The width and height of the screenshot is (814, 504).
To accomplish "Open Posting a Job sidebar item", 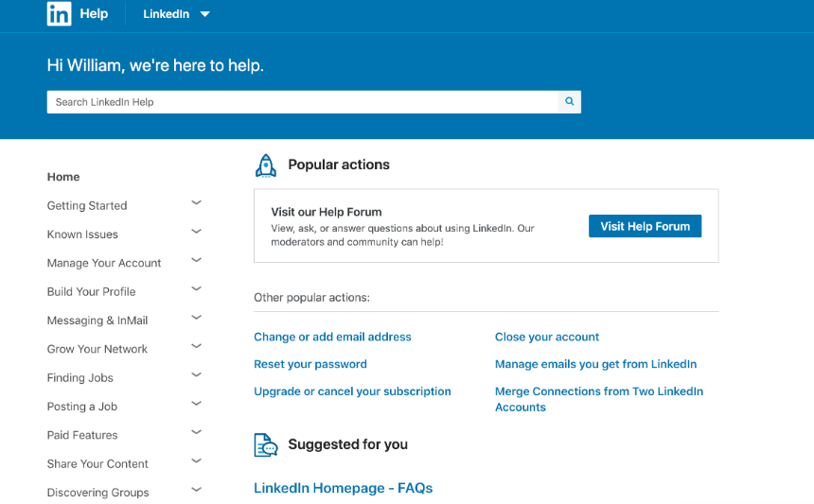I will [x=82, y=407].
